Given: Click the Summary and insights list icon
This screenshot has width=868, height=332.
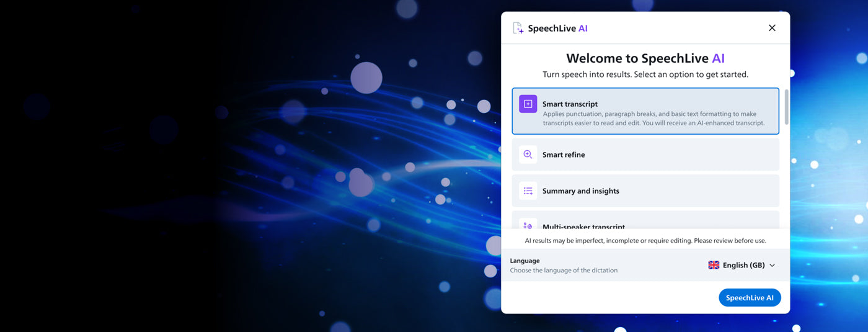Looking at the screenshot, I should pos(528,191).
